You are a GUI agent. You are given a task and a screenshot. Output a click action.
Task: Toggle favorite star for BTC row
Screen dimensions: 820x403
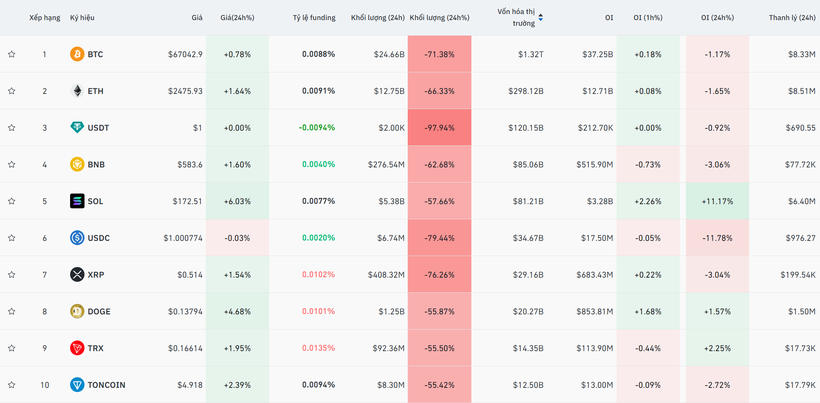point(12,54)
